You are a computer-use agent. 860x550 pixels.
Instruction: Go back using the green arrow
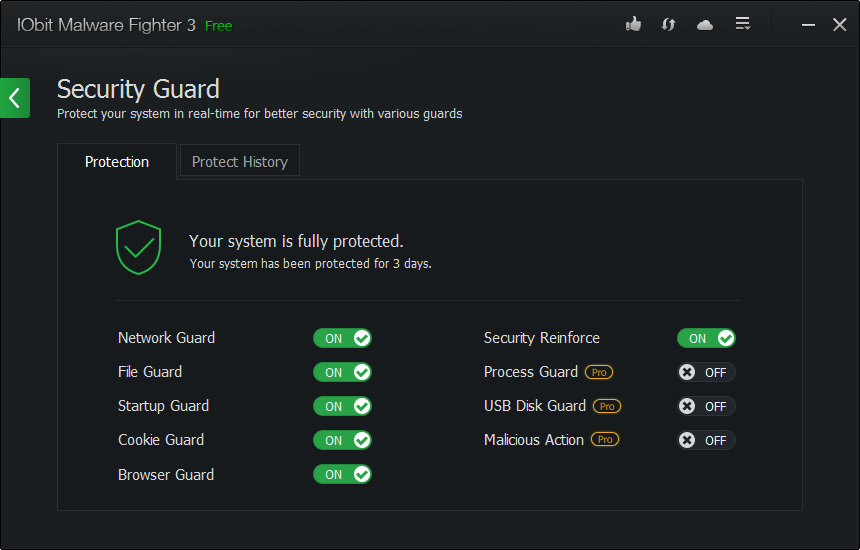coord(15,98)
